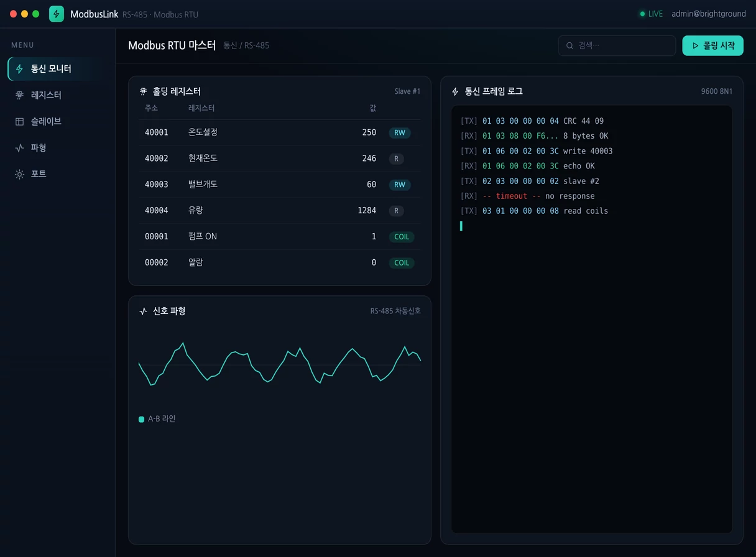Click the register icon beside 레지스터
The image size is (756, 557).
(20, 95)
